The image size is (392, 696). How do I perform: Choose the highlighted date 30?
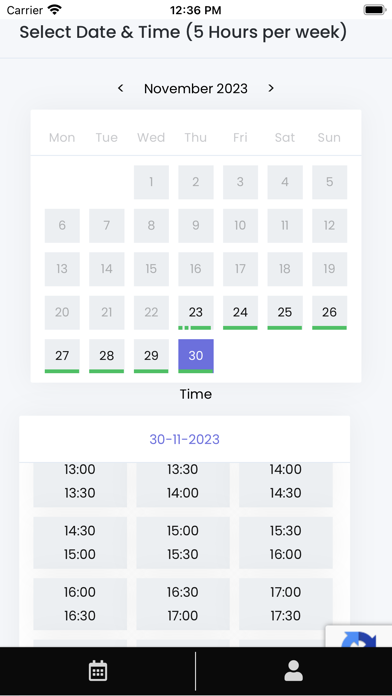(x=196, y=356)
